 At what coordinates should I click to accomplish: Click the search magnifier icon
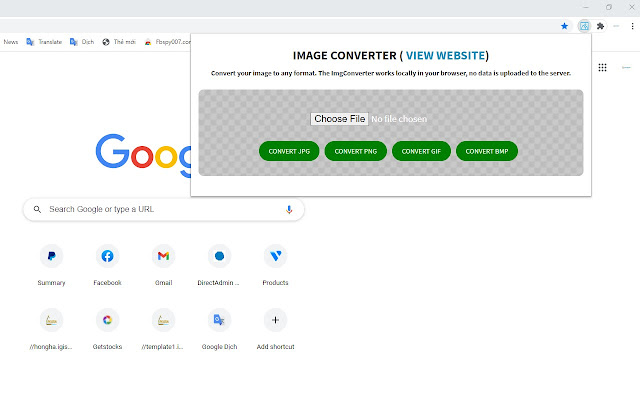coord(37,209)
